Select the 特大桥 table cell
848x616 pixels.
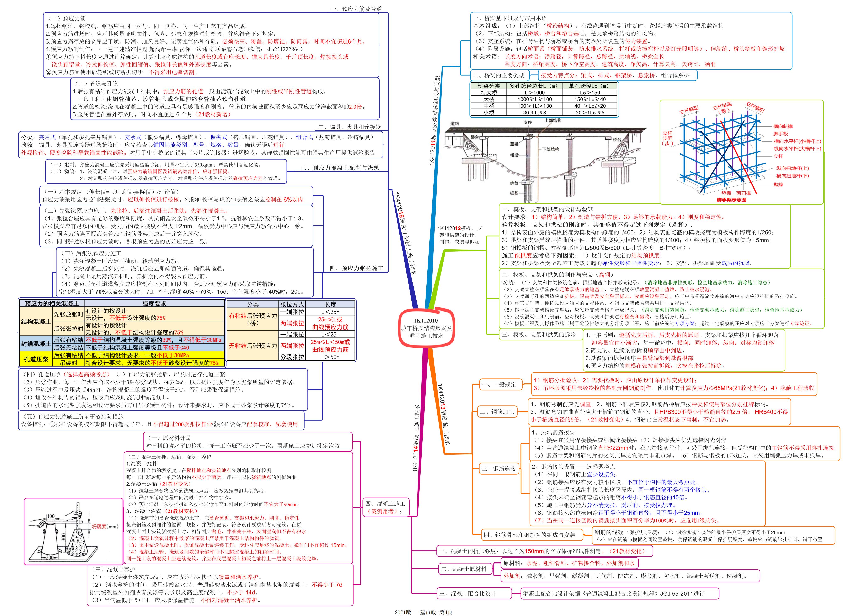click(x=489, y=92)
